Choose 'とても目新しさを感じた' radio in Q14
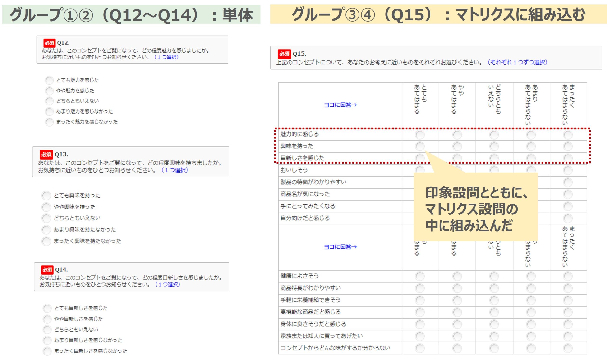Screen dimensions: 607x364 click(47, 308)
